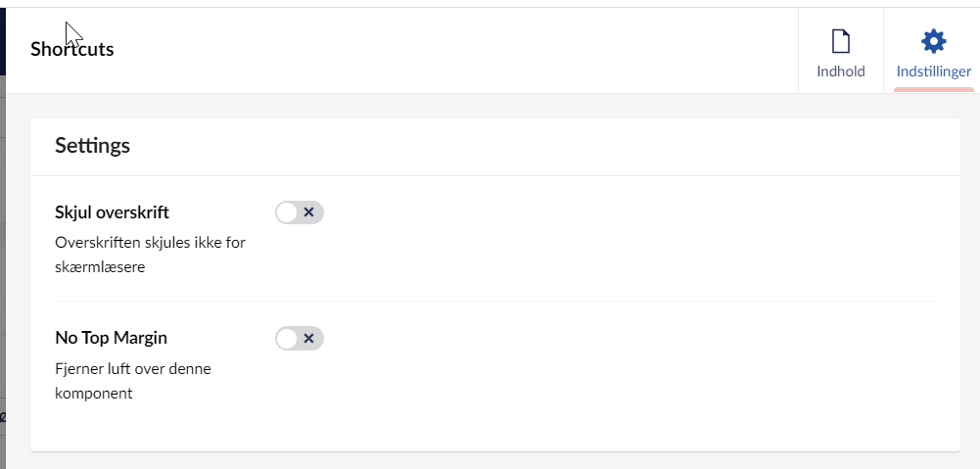Image resolution: width=980 pixels, height=469 pixels.
Task: Click the X icon on Skjul overskrift switch
Action: pyautogui.click(x=308, y=212)
